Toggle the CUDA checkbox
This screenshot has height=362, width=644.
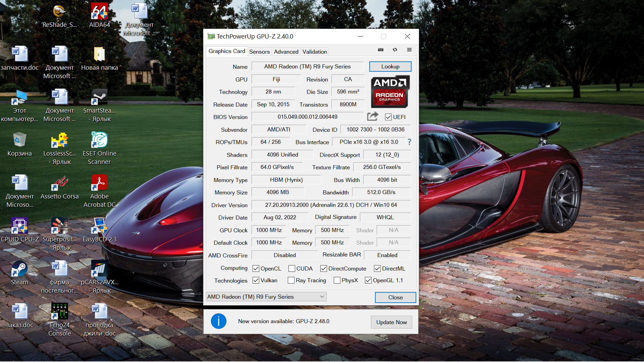[291, 268]
